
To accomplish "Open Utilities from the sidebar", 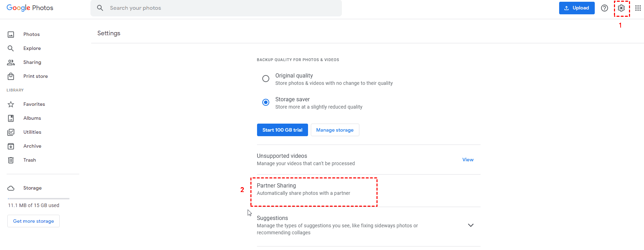I will (32, 132).
